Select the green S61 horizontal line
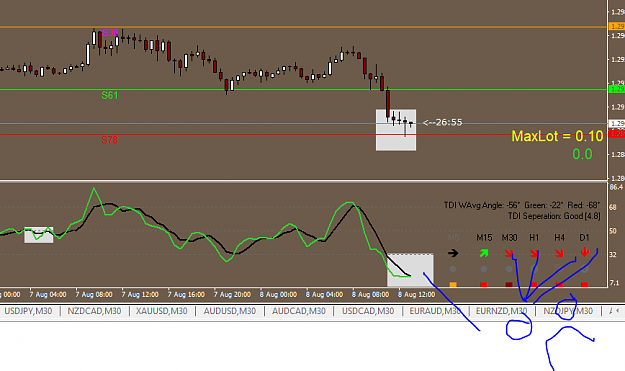 coord(304,90)
